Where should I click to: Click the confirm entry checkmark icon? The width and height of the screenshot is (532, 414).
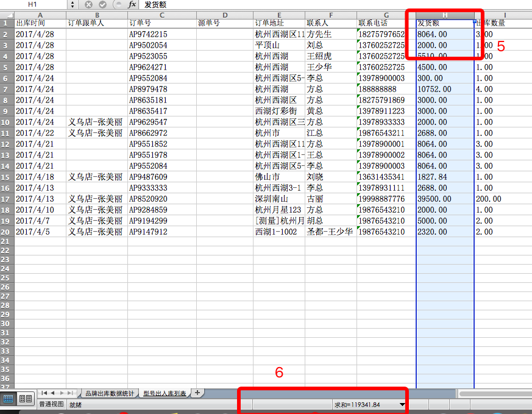tap(102, 4)
